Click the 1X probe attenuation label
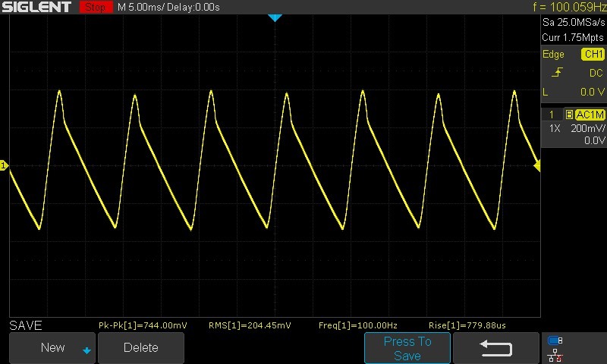The image size is (607, 364). point(555,128)
